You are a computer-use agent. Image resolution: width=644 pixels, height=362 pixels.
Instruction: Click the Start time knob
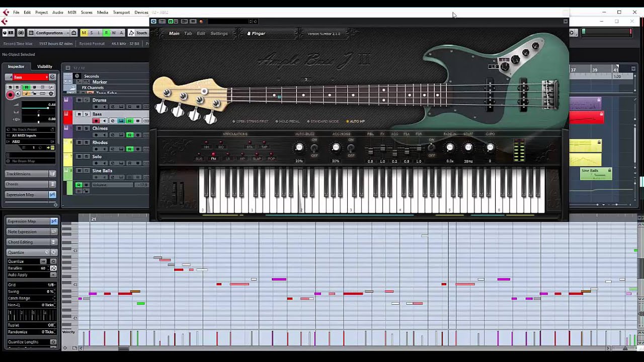[x=468, y=147]
